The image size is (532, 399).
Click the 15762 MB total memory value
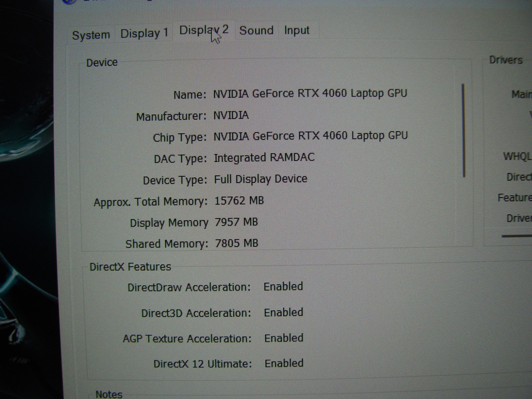pos(239,201)
